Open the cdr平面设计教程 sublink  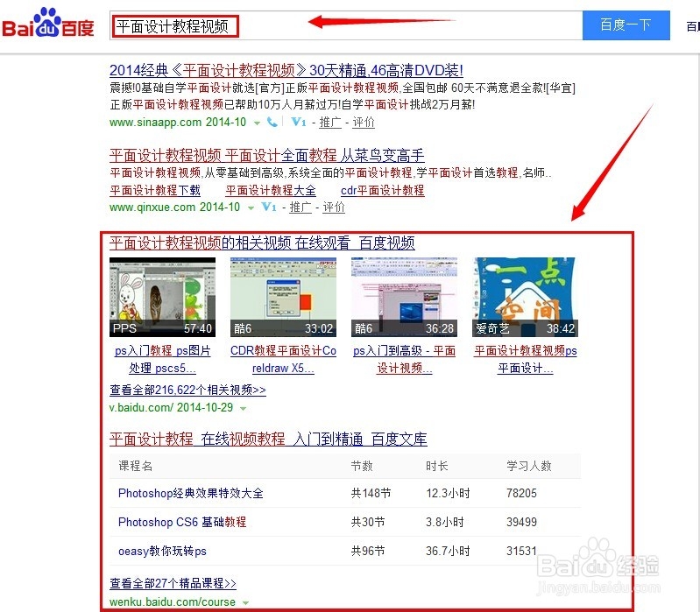point(383,191)
